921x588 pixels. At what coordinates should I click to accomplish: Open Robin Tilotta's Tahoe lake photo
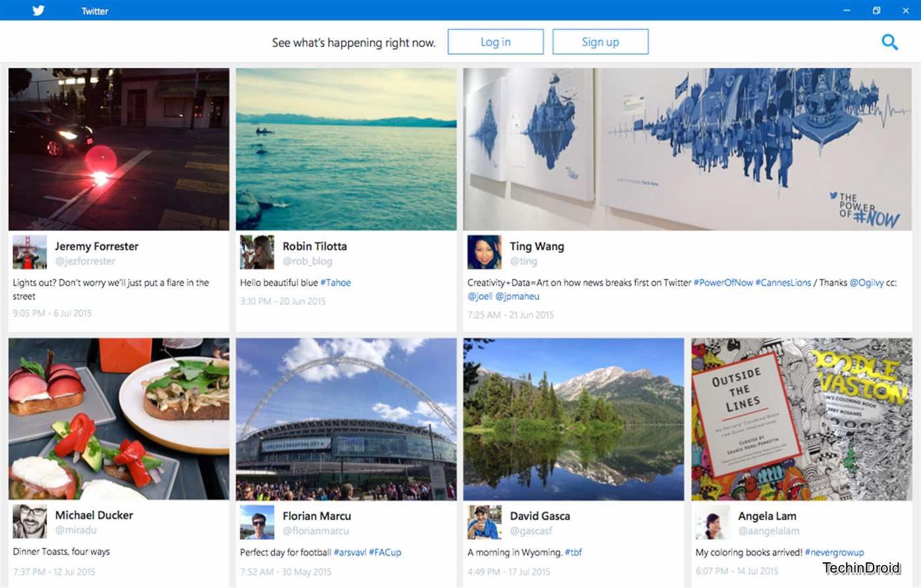346,149
